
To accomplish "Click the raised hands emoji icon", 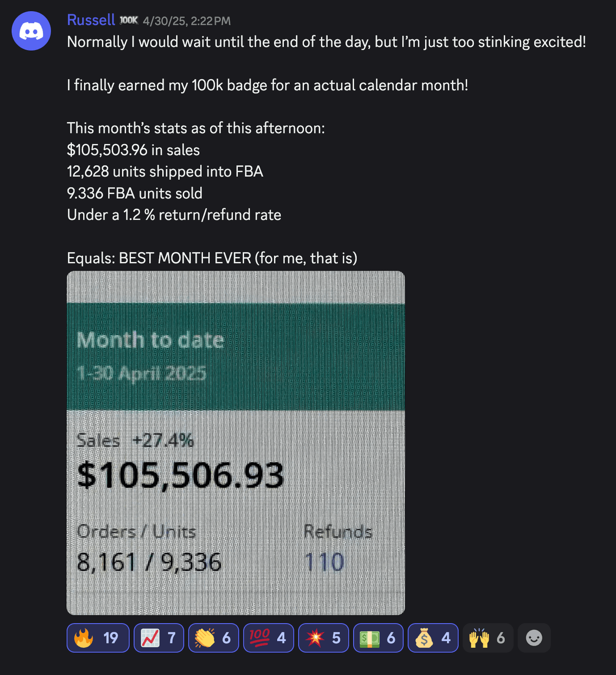I will 479,638.
